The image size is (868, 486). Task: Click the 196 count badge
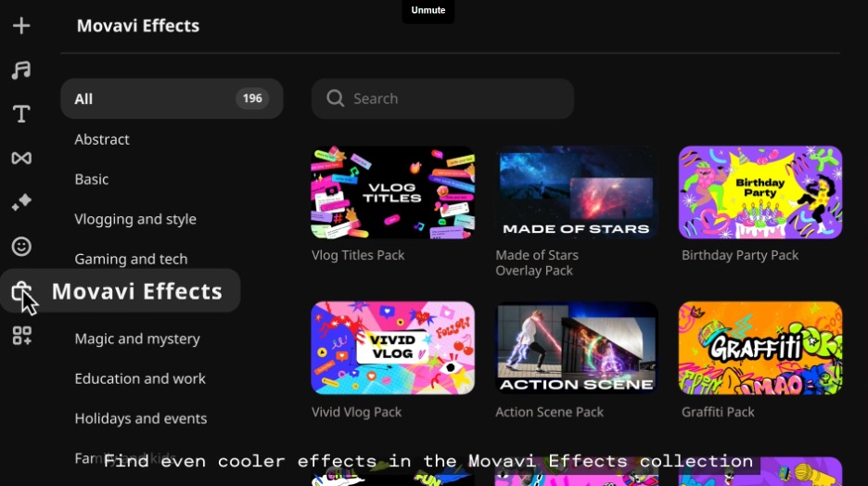[252, 98]
